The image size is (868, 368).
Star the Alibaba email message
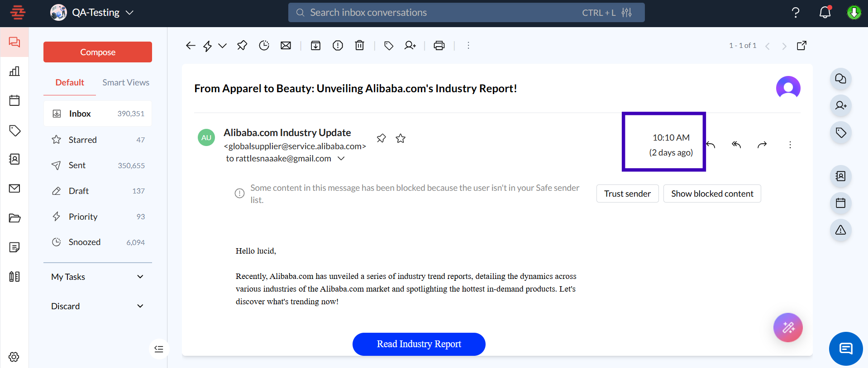[401, 138]
